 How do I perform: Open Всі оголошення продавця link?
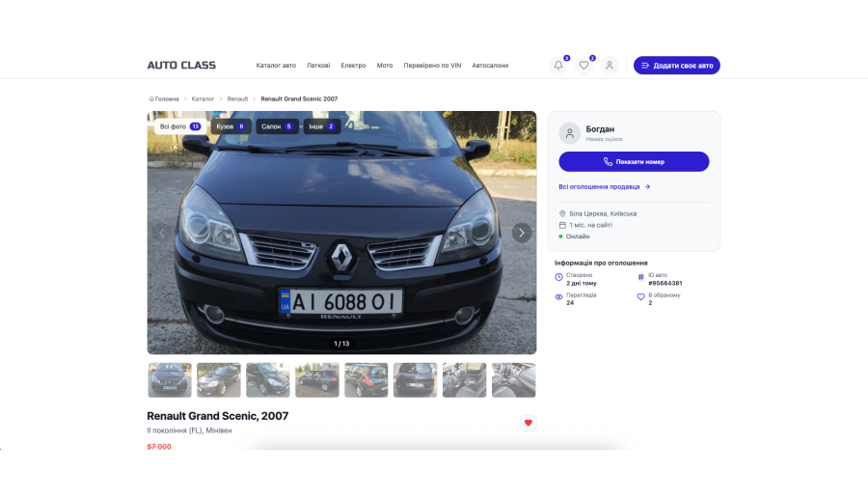click(605, 187)
